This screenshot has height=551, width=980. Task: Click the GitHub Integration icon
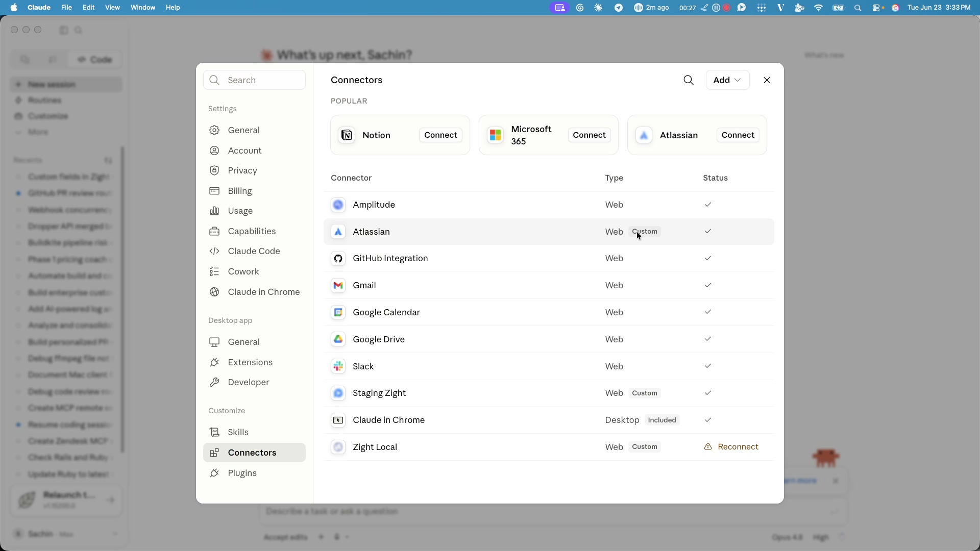pos(338,259)
